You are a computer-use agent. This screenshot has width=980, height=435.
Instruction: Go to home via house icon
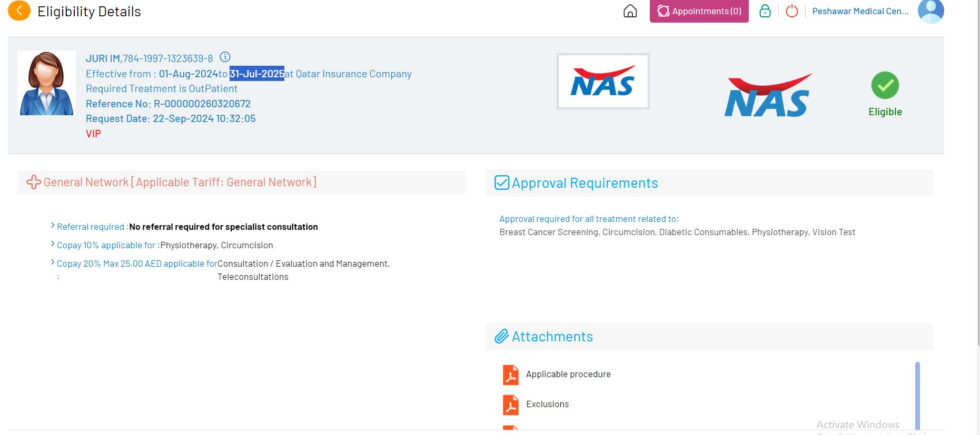pyautogui.click(x=630, y=11)
